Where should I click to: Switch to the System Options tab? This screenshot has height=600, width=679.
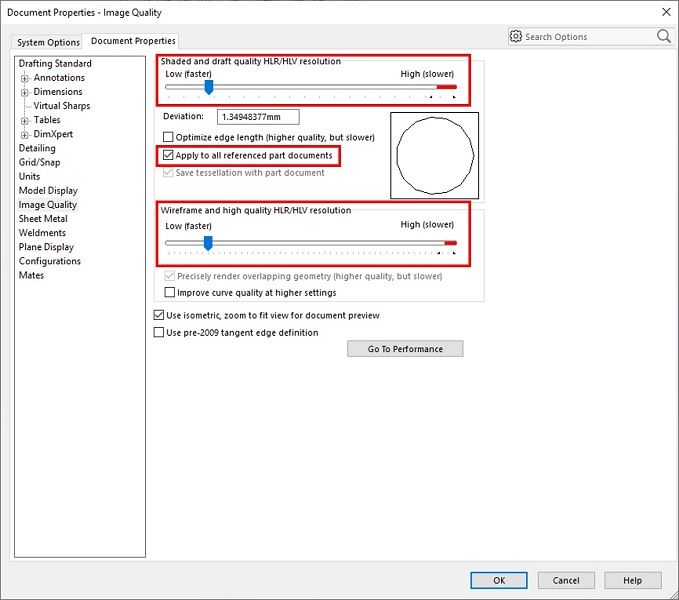tap(48, 42)
